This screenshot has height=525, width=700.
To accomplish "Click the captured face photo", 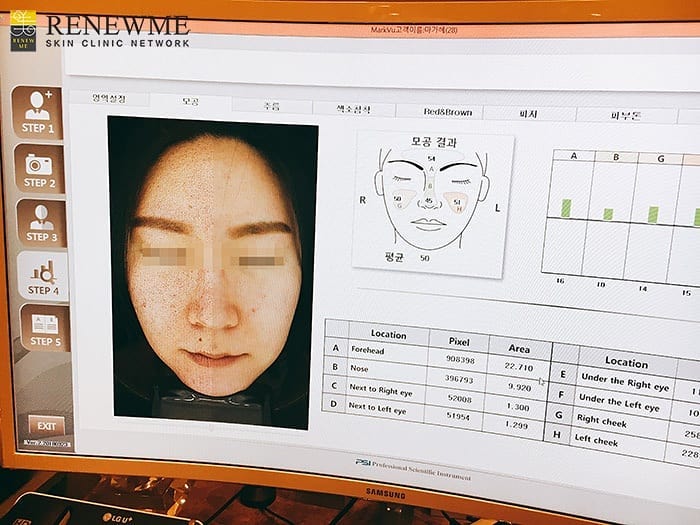I will click(x=213, y=272).
